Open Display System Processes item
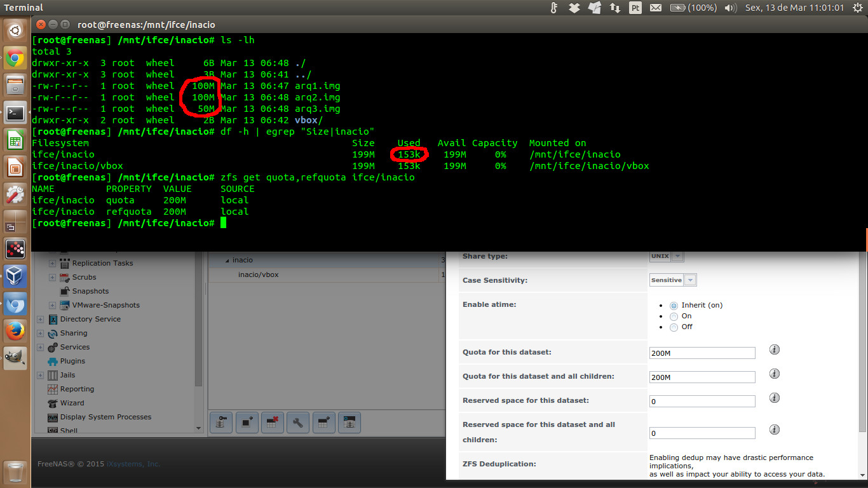Screen dimensions: 868x488 pyautogui.click(x=105, y=417)
